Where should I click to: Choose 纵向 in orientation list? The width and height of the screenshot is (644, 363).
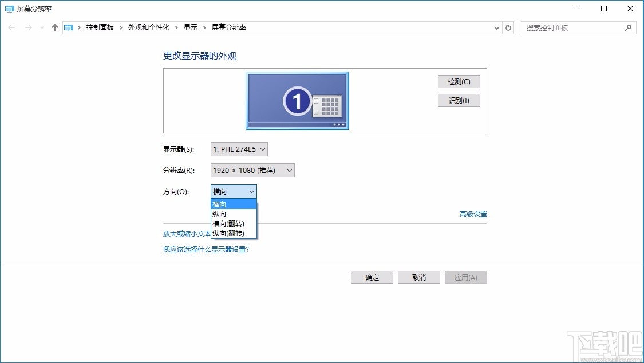(234, 214)
